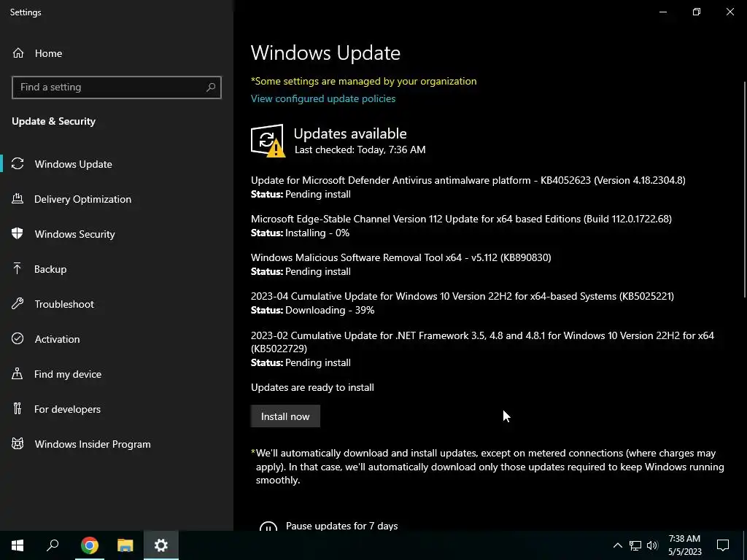747x560 pixels.
Task: Click the Windows Update sync arrows icon in sidebar
Action: 18,164
